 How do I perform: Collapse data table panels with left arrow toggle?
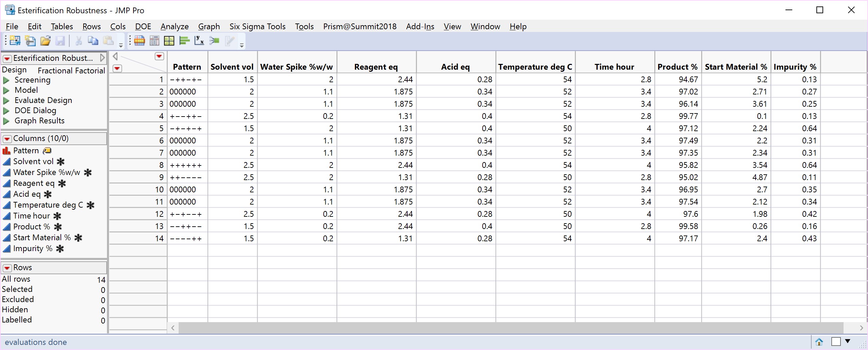[x=115, y=56]
